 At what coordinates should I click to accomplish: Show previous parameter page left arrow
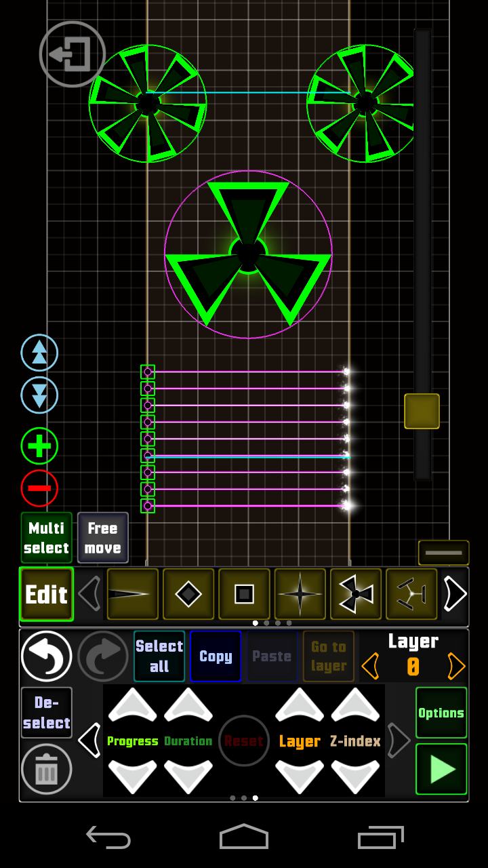click(x=89, y=741)
